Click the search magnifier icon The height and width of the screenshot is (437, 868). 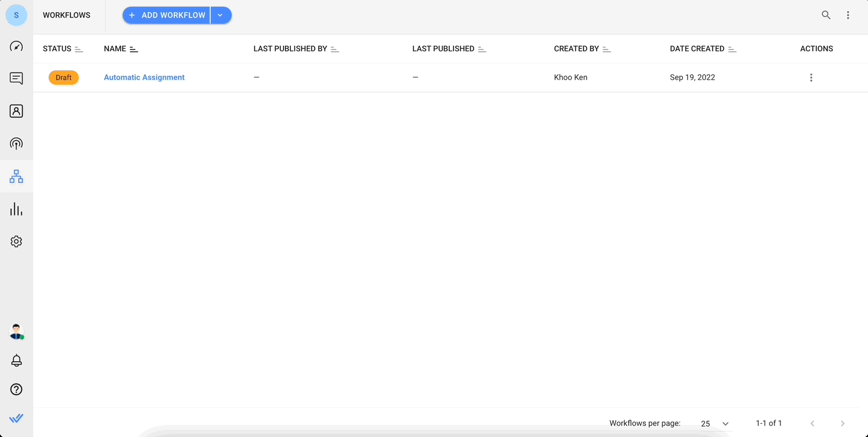826,15
